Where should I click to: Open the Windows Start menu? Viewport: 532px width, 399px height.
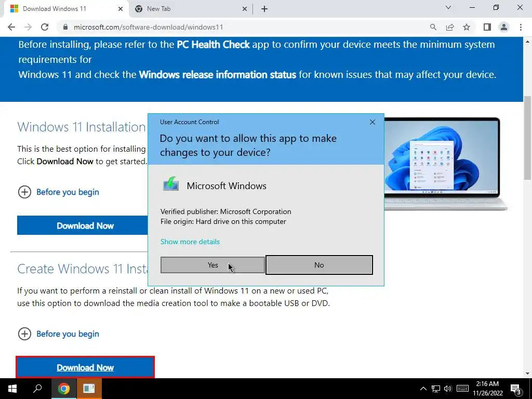12,389
